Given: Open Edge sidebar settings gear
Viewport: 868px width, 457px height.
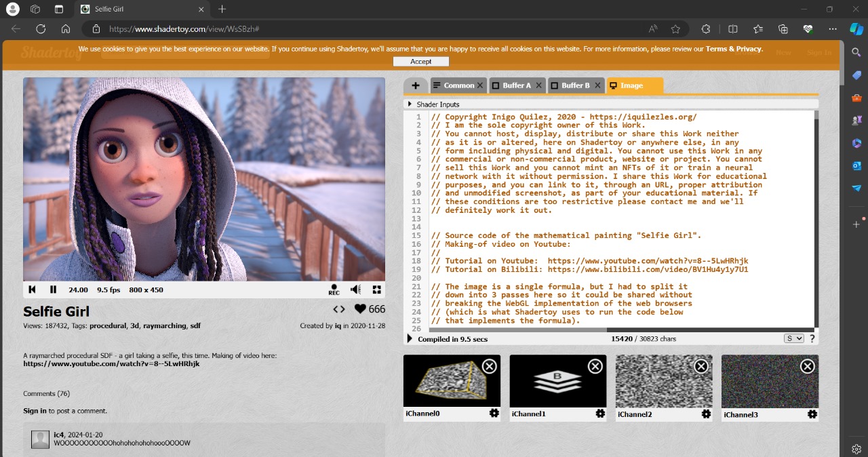Looking at the screenshot, I should click(x=856, y=449).
